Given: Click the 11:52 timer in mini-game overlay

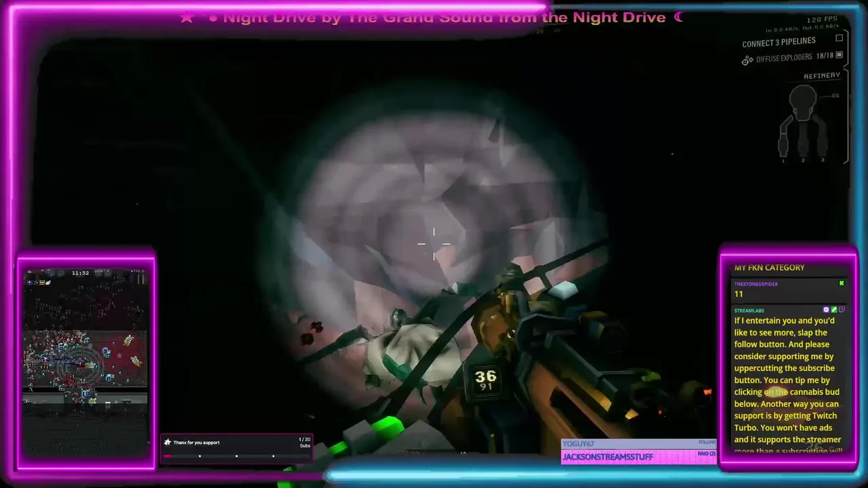Looking at the screenshot, I should click(81, 273).
